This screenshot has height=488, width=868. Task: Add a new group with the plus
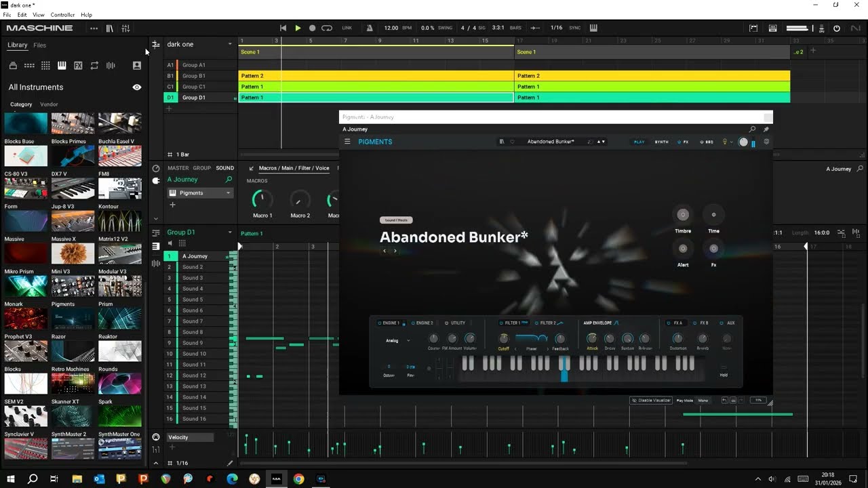[x=170, y=108]
